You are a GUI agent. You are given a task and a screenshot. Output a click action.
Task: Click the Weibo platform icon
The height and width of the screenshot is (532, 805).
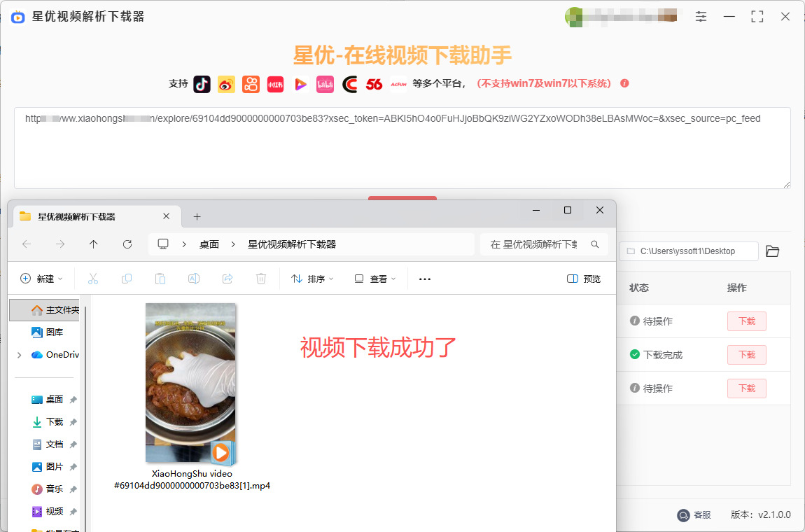[226, 84]
